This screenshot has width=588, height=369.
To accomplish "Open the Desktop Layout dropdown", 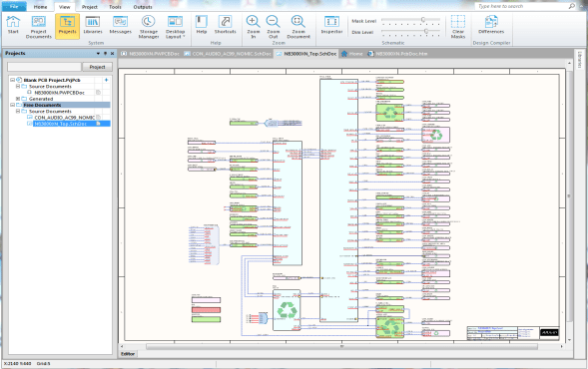I will pos(175,27).
